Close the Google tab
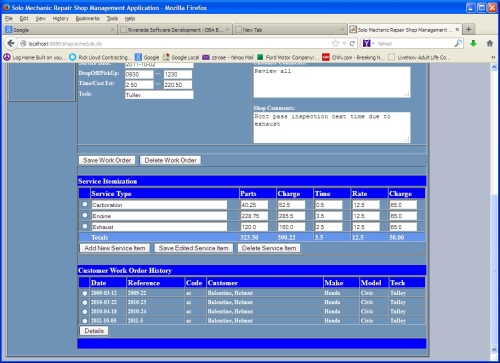The width and height of the screenshot is (500, 363). coord(112,30)
